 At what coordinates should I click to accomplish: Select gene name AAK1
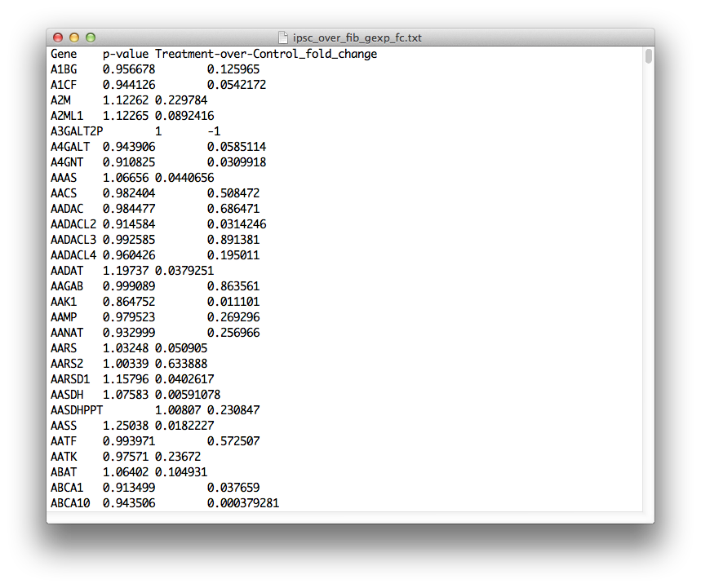64,302
